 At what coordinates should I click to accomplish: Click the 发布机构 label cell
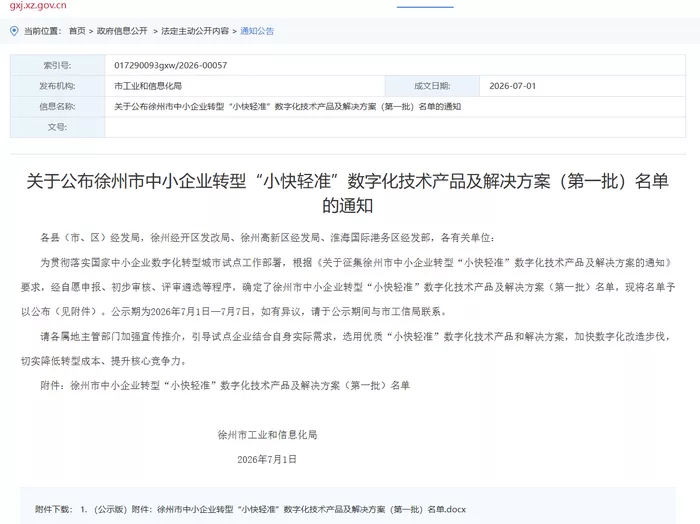click(x=58, y=86)
